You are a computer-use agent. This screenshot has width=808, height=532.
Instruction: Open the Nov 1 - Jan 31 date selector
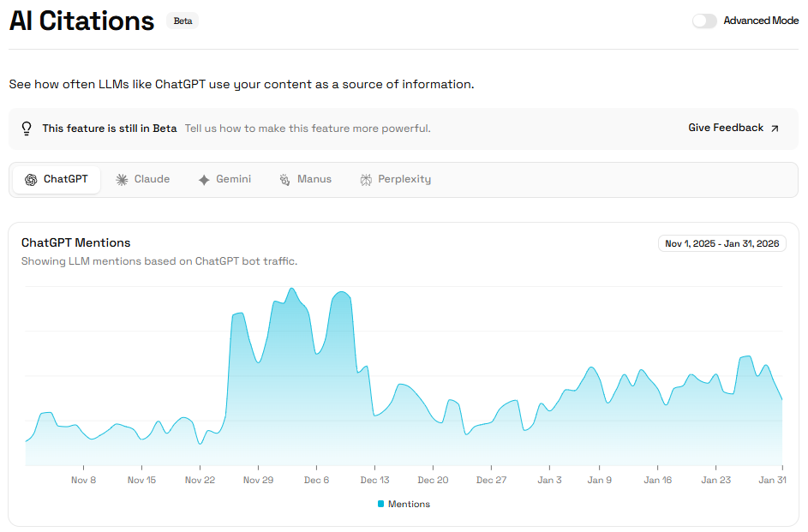click(722, 242)
